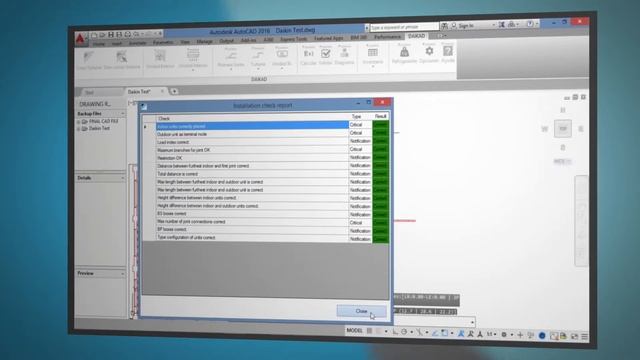Select 'Height difference between indoor units correct' row
640x360 pixels.
[252, 198]
